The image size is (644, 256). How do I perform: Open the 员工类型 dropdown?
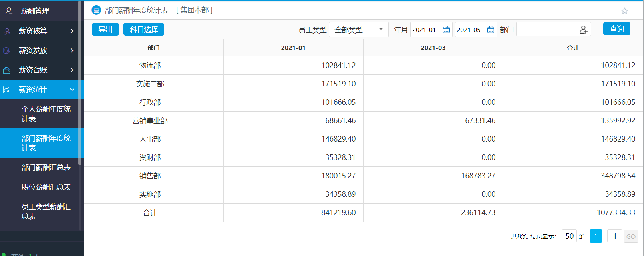(358, 30)
